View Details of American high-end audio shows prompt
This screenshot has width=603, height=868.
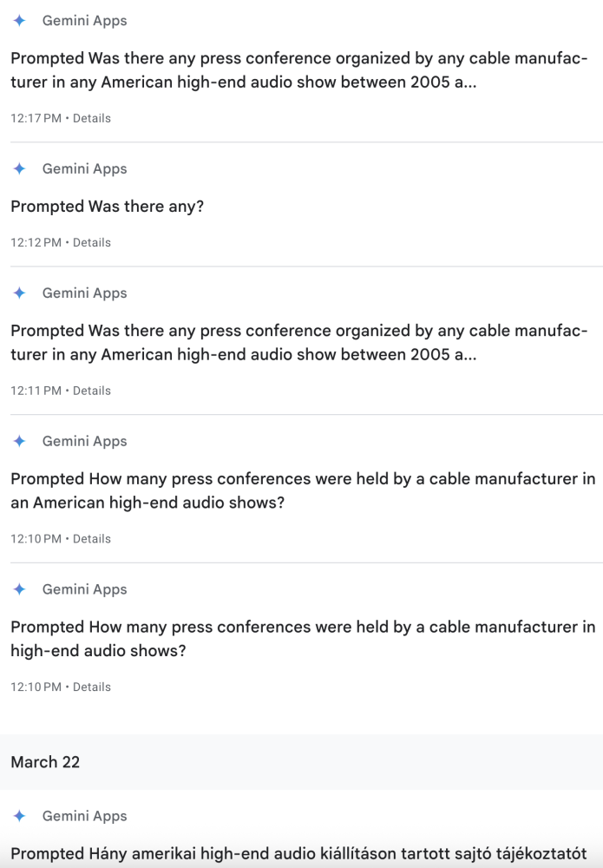tap(92, 539)
